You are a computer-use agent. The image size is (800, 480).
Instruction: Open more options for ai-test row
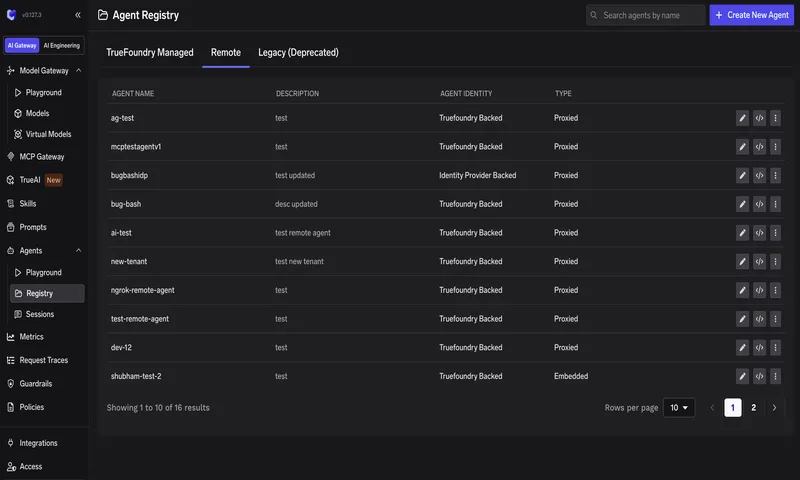click(x=776, y=233)
